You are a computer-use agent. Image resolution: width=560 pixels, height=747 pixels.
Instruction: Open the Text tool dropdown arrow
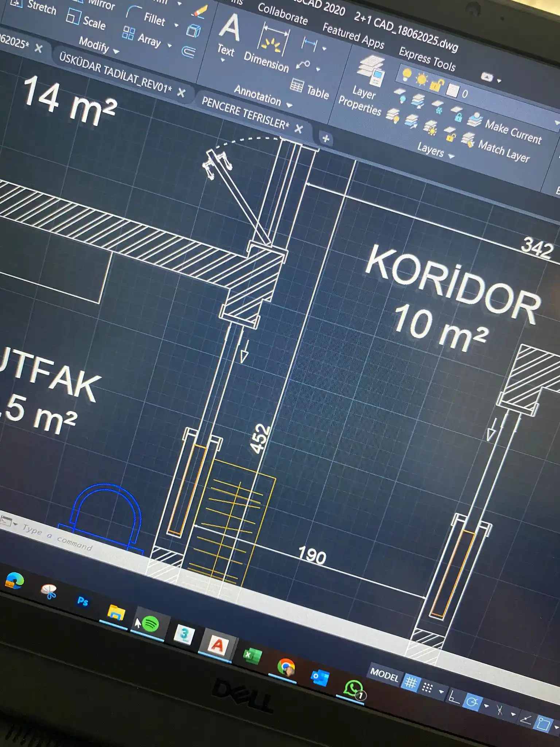[x=222, y=60]
